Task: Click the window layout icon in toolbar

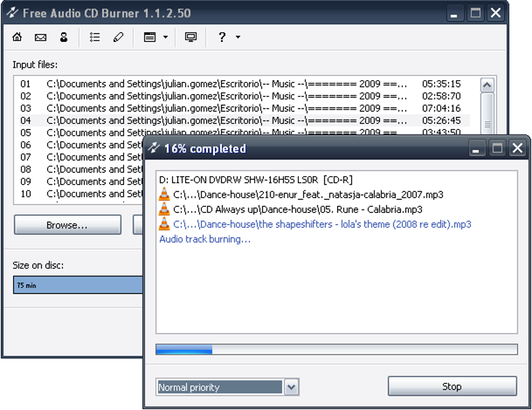Action: tap(150, 37)
